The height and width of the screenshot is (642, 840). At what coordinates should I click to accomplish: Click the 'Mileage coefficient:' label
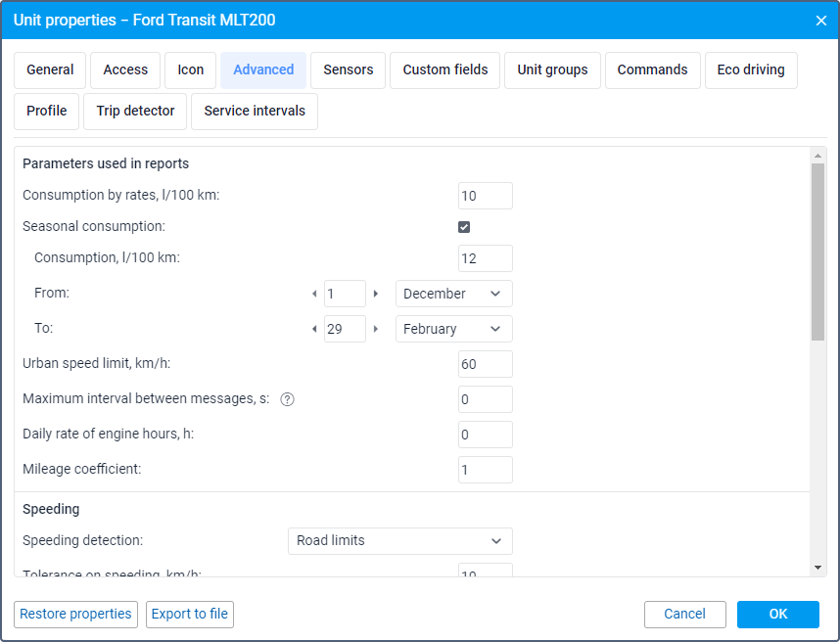82,469
